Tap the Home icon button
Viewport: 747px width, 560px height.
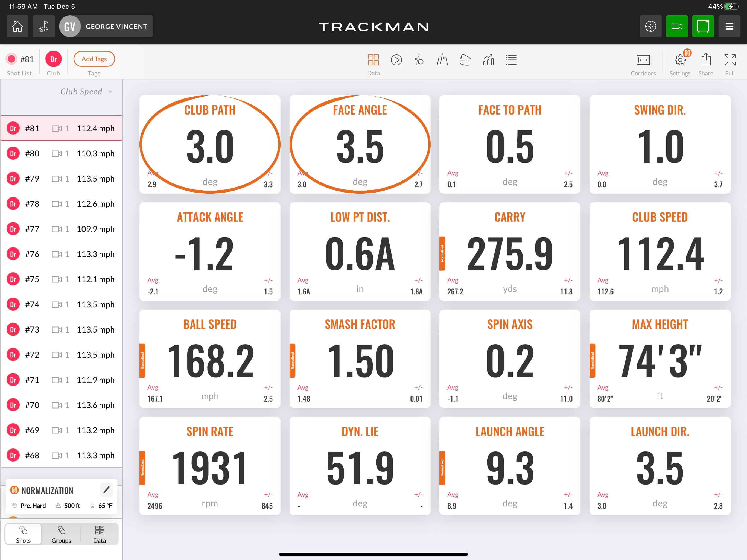[x=17, y=26]
